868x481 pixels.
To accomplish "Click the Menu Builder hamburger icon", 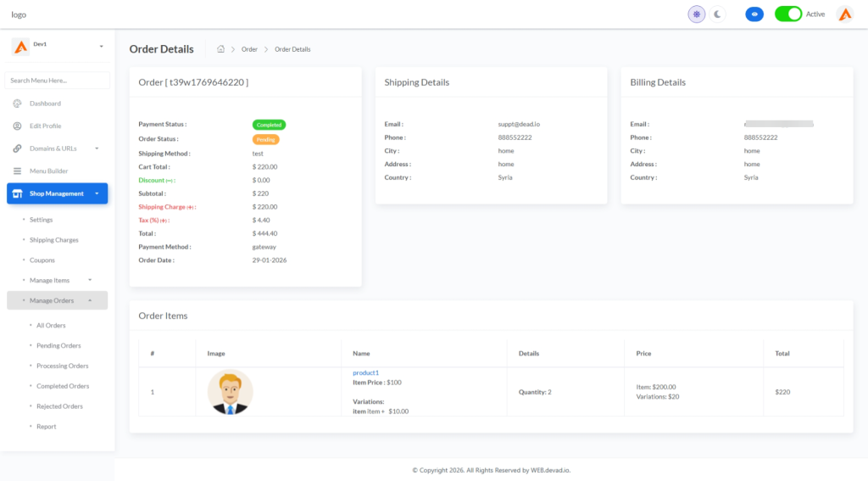I will pos(17,171).
